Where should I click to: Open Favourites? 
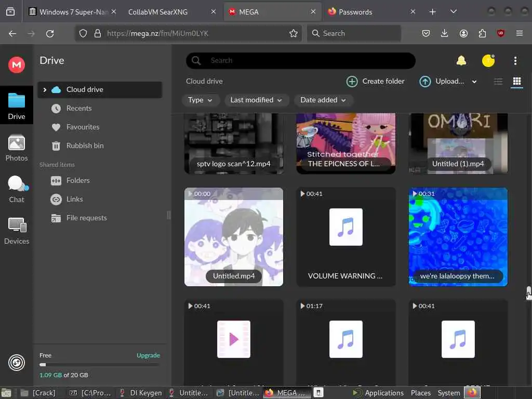point(83,127)
